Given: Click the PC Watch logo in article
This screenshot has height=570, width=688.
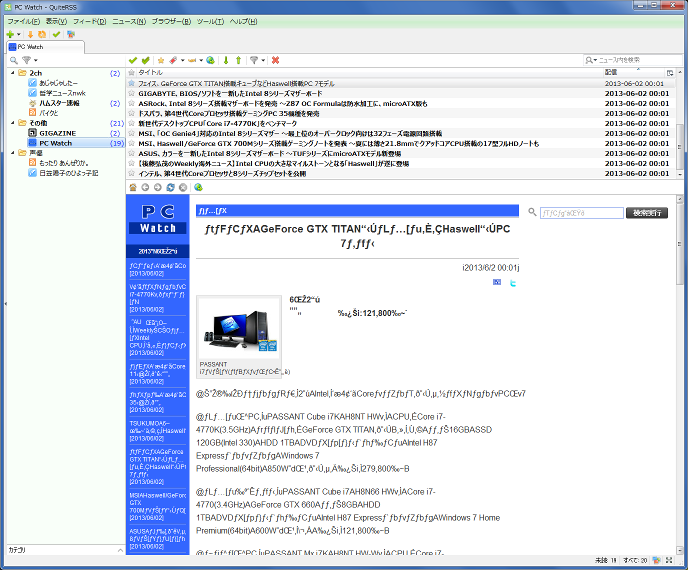Looking at the screenshot, I should pyautogui.click(x=158, y=219).
